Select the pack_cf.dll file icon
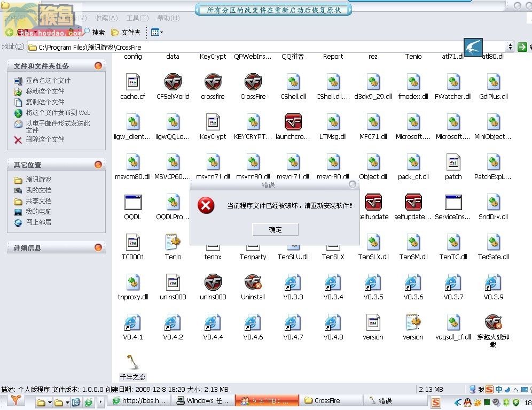Viewport: 532px width, 410px height. (x=413, y=162)
